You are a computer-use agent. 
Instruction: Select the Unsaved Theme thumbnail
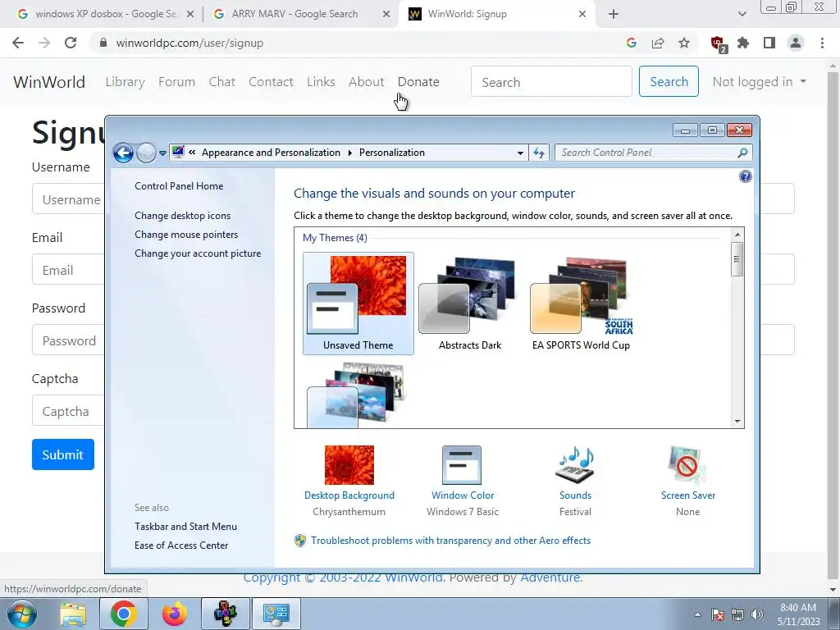pos(358,304)
